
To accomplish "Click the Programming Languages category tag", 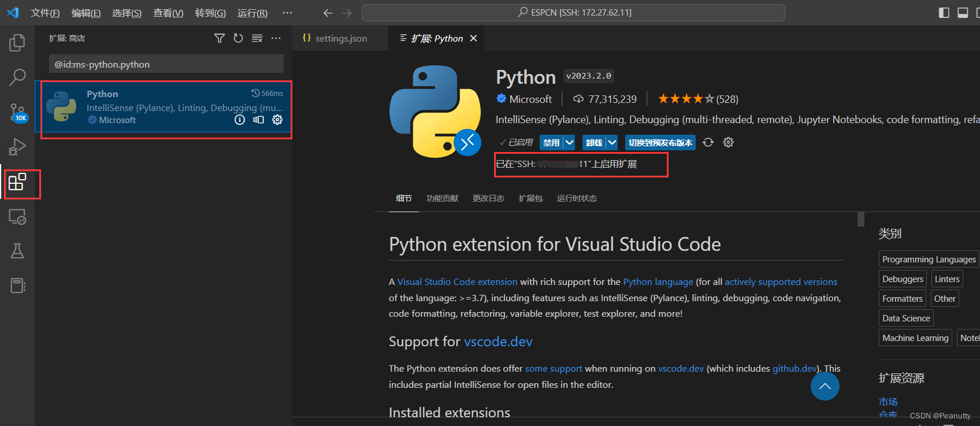I will click(x=929, y=259).
